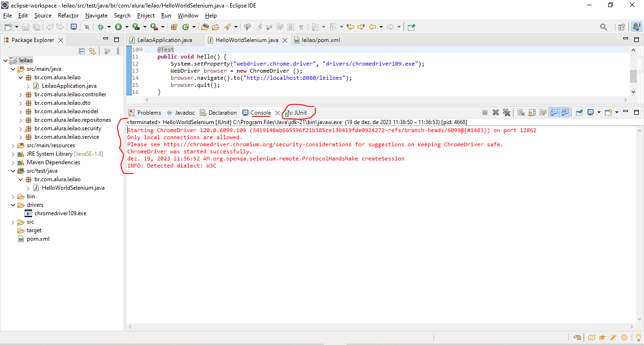
Task: Open the Display Selected Console dropdown arrow
Action: click(x=599, y=112)
